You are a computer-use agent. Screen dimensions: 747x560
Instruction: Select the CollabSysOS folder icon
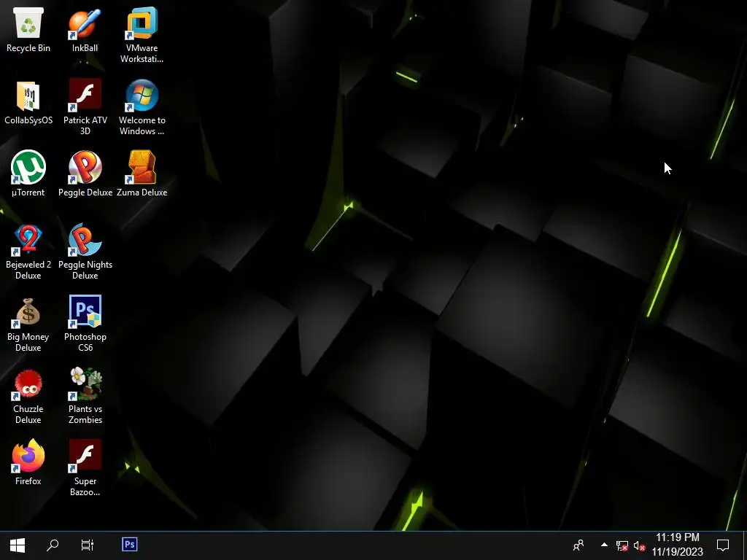click(x=28, y=102)
